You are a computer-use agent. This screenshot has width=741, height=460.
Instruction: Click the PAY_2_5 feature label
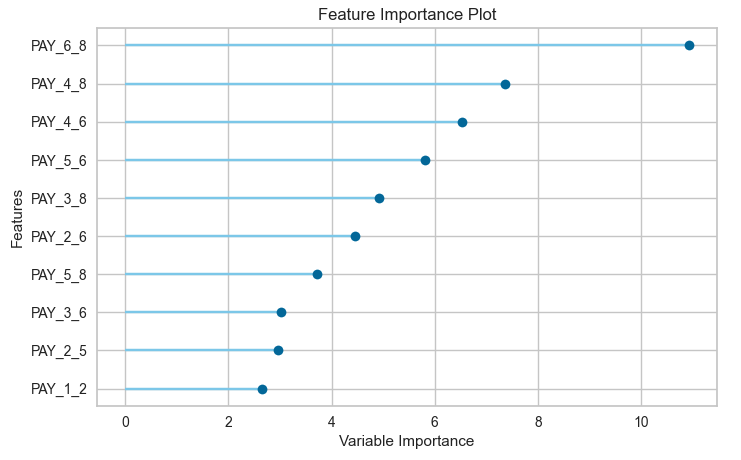click(x=59, y=350)
